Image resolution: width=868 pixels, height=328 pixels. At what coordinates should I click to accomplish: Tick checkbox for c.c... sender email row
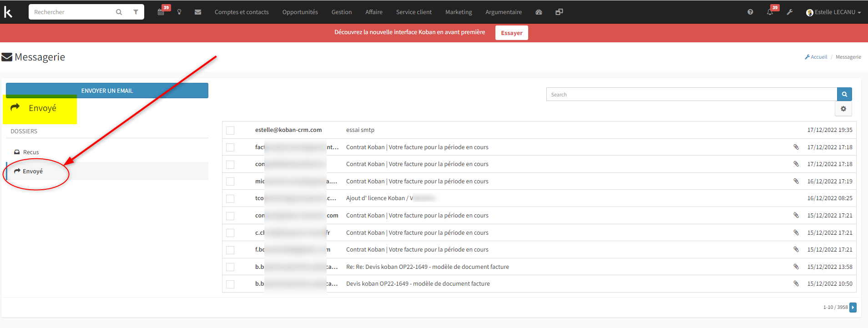pos(230,233)
